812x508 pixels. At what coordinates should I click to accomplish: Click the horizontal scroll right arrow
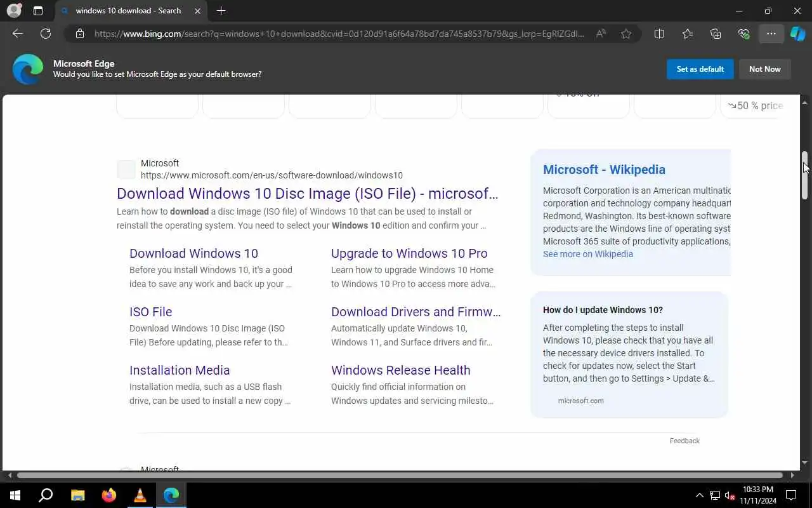[792, 475]
